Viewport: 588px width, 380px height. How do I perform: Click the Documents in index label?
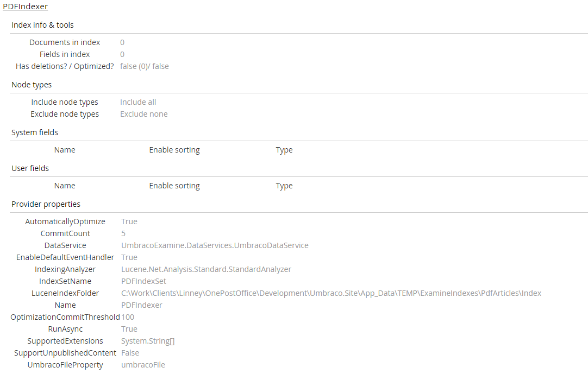tap(65, 42)
